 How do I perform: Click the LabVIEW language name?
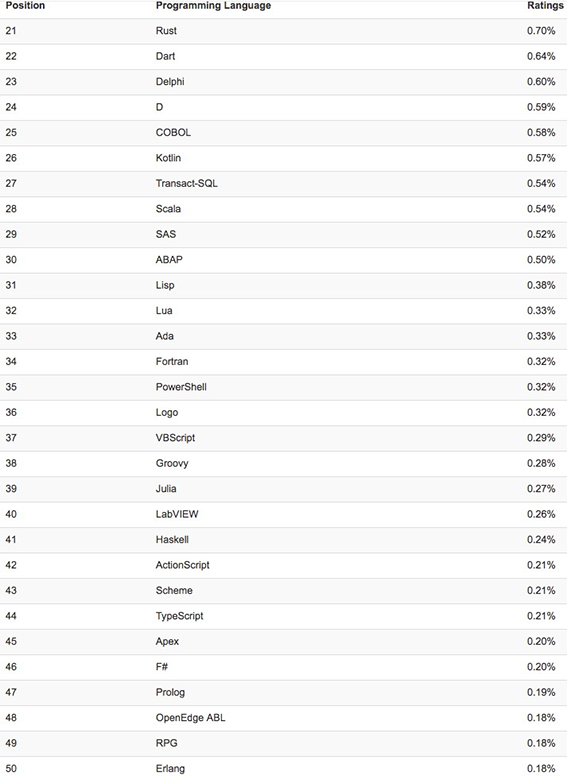click(177, 514)
